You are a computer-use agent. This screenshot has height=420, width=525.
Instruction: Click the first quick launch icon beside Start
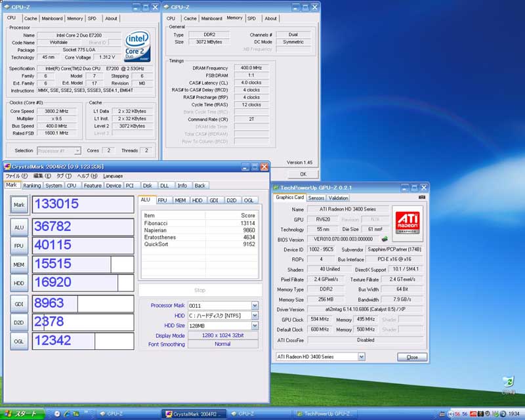pyautogui.click(x=57, y=414)
